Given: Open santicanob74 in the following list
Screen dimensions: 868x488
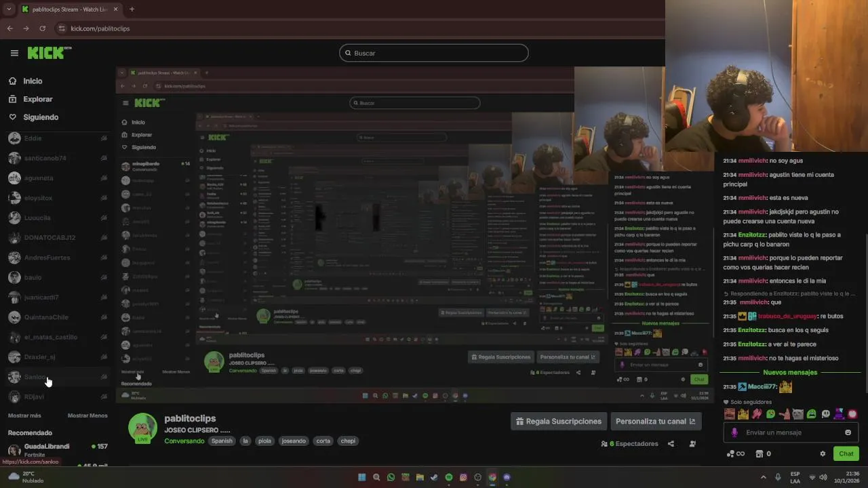Looking at the screenshot, I should (58, 158).
